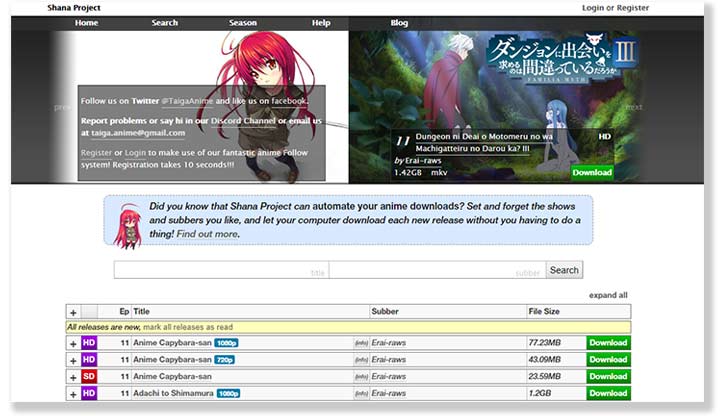
Task: Go to previous slide with prev
Action: coord(62,107)
